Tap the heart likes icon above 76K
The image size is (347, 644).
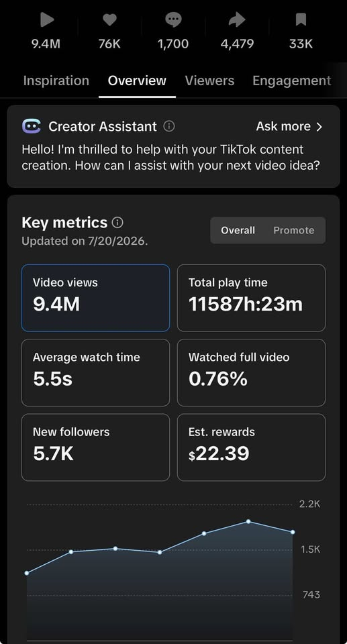pos(110,20)
